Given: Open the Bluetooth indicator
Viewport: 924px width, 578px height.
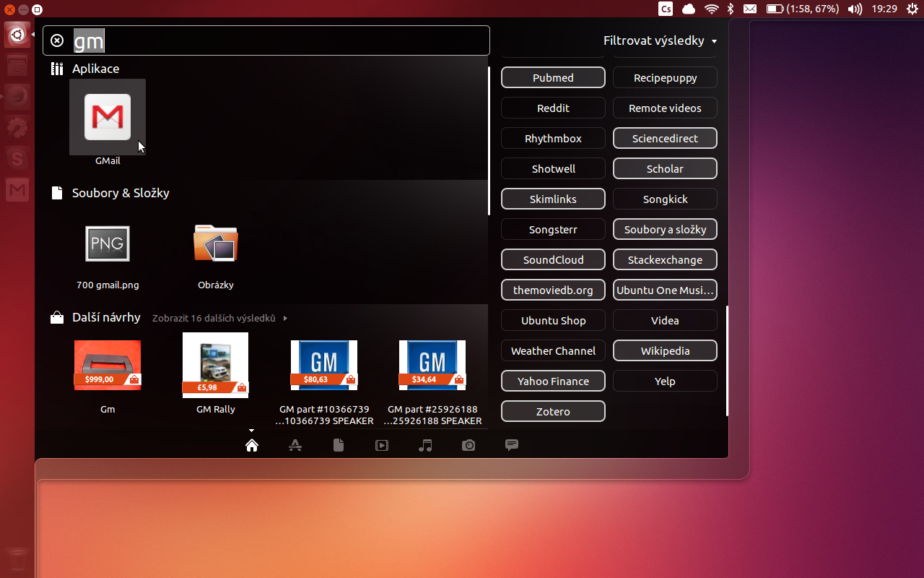Looking at the screenshot, I should [x=730, y=9].
